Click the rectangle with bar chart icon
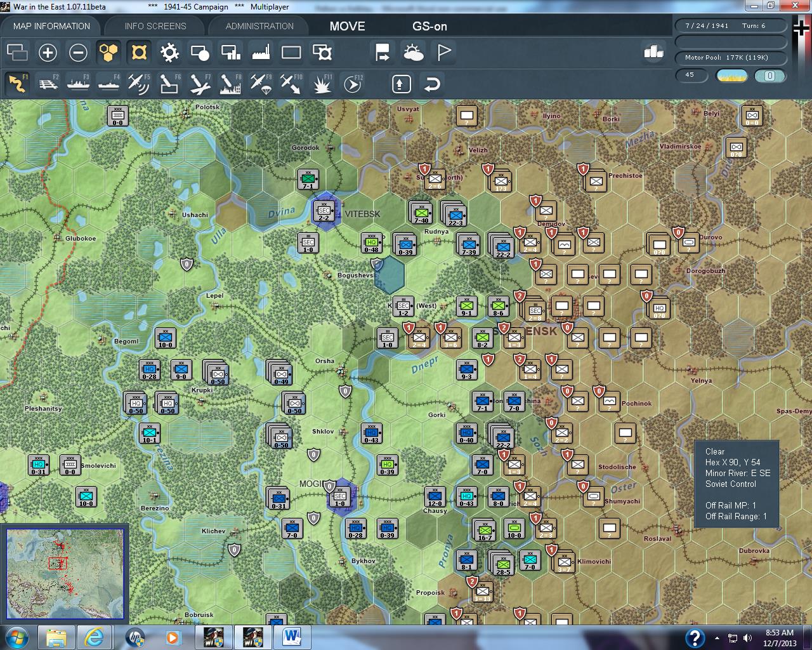 (x=230, y=52)
